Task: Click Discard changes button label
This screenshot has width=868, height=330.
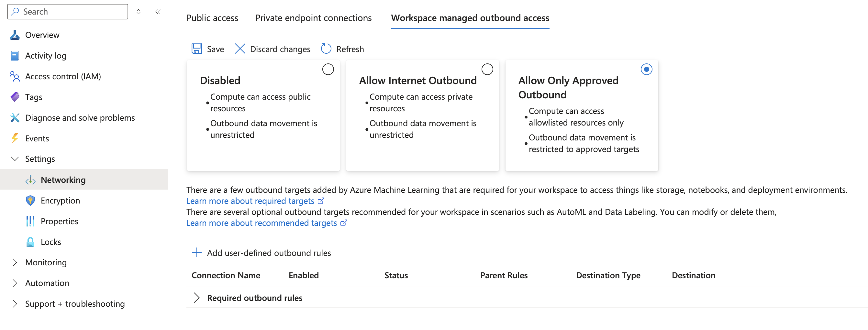Action: (280, 49)
